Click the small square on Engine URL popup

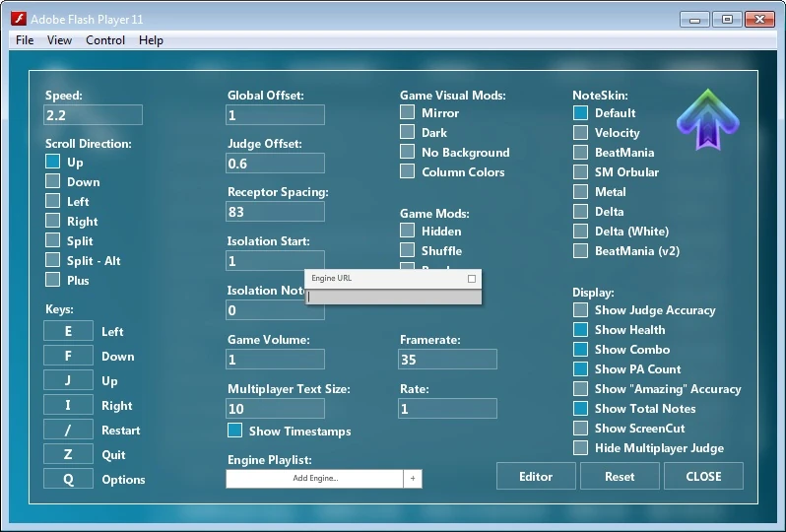(472, 279)
